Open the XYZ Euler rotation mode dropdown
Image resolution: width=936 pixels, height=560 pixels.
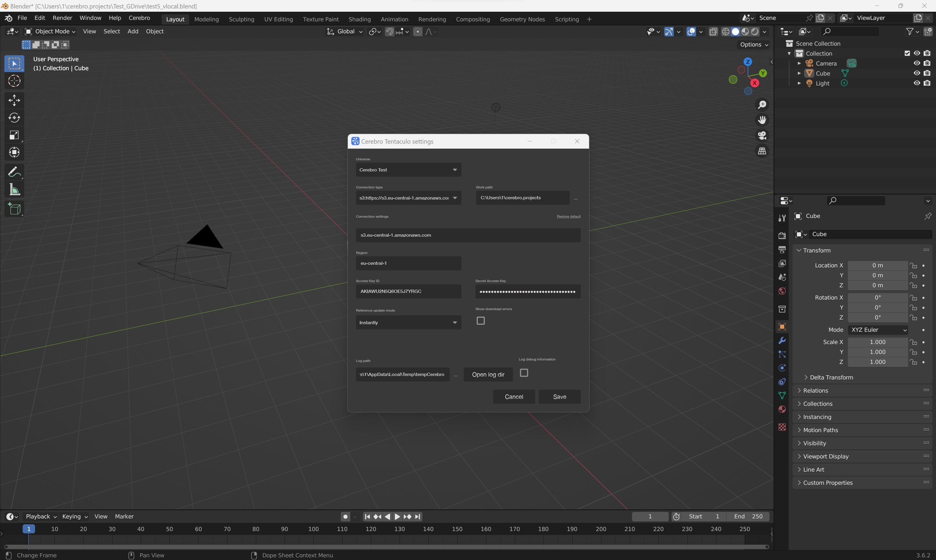click(x=877, y=330)
